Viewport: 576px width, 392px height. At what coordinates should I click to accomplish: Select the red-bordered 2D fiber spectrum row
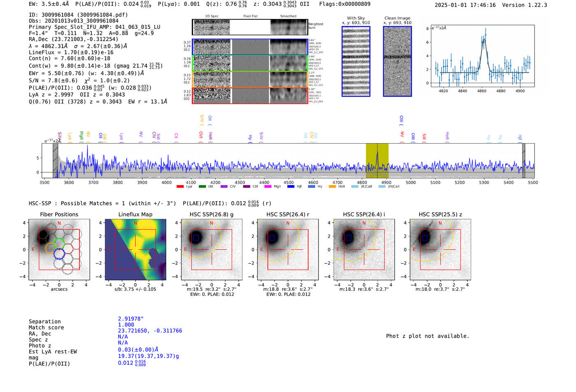(250, 95)
